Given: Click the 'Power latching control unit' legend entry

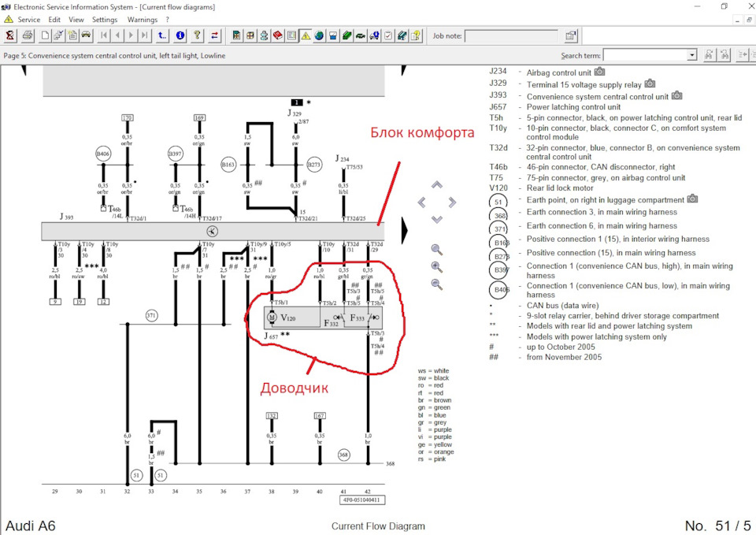Looking at the screenshot, I should tap(573, 107).
